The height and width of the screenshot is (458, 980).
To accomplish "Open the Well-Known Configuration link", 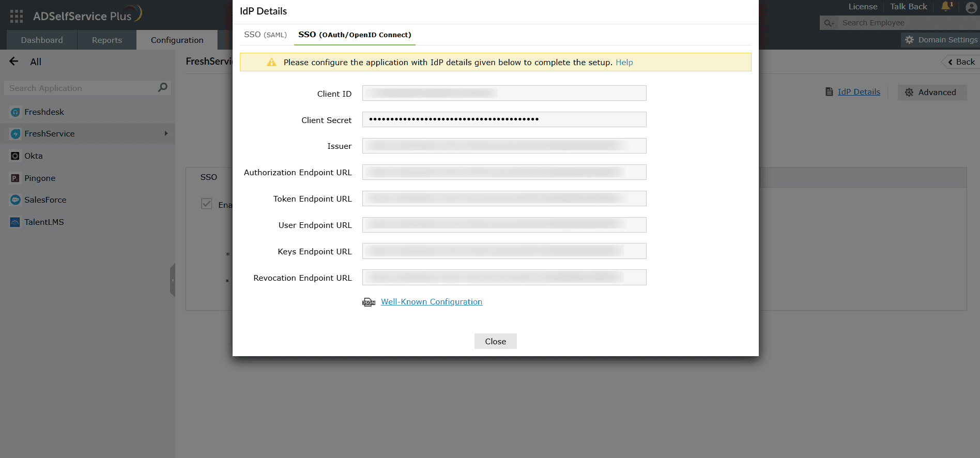I will (432, 302).
